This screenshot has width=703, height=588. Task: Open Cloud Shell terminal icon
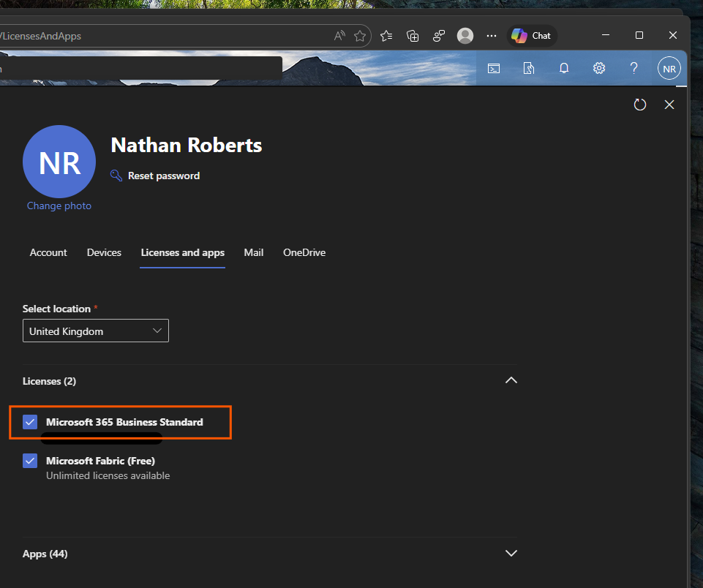494,69
